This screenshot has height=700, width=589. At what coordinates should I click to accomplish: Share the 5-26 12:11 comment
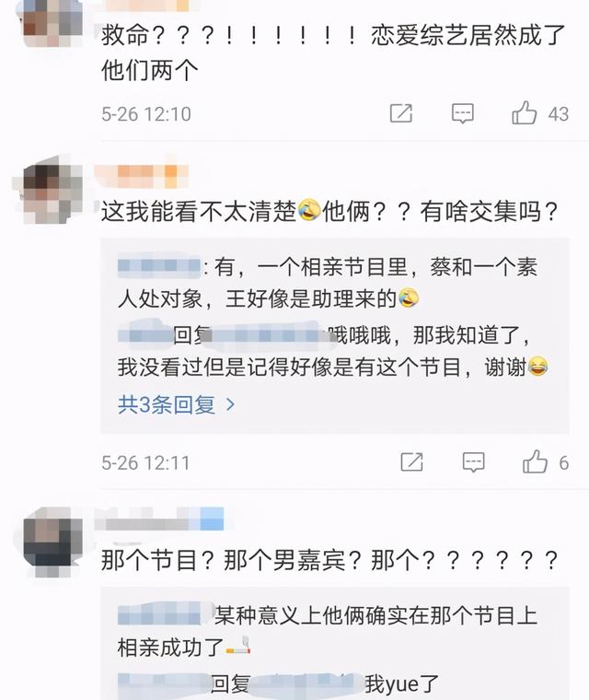point(411,462)
